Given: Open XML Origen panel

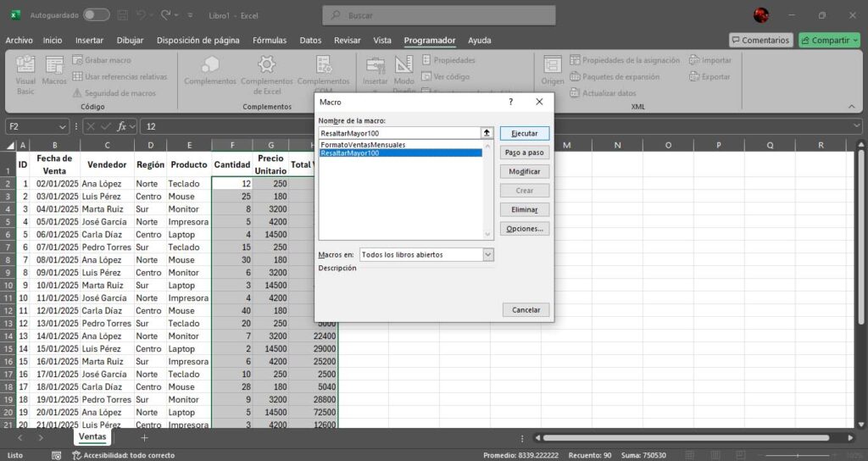Looking at the screenshot, I should click(x=553, y=71).
